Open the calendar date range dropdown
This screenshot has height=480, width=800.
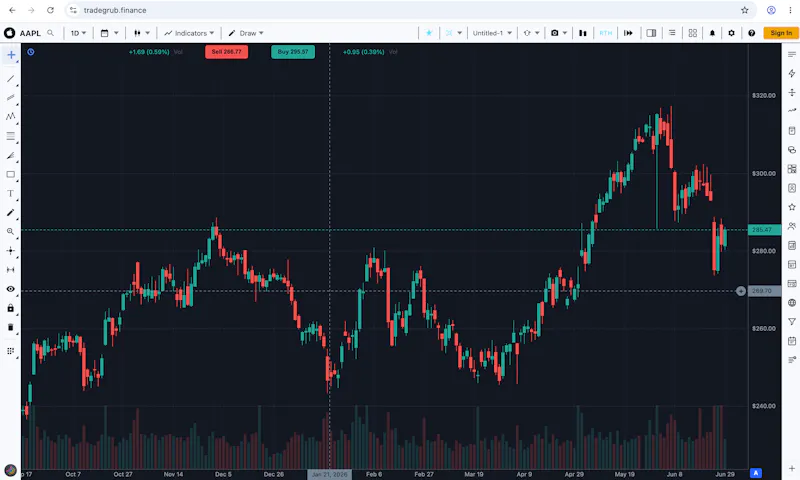coord(109,33)
